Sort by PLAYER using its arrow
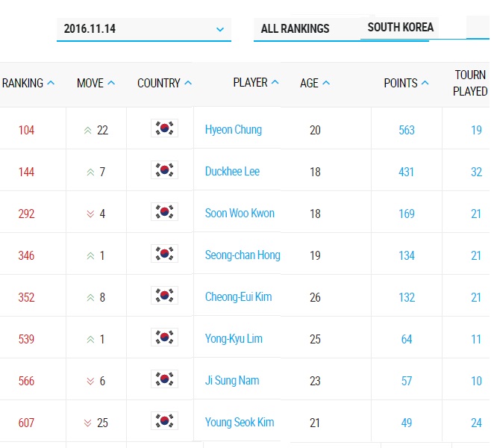The image size is (494, 448). pos(275,82)
